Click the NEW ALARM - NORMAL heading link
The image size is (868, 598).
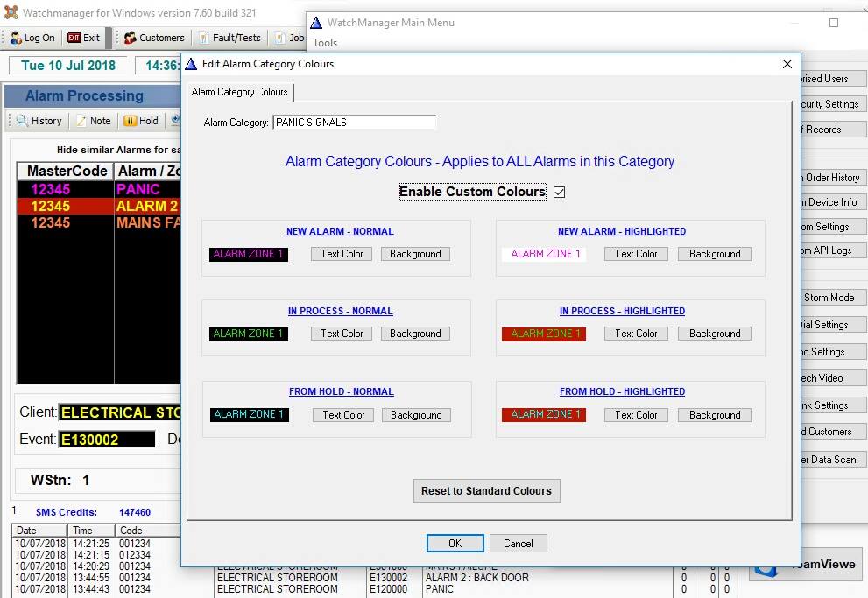(x=340, y=231)
